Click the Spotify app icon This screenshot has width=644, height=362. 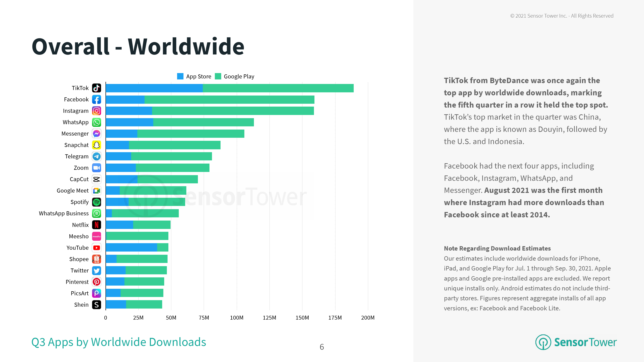click(x=96, y=202)
